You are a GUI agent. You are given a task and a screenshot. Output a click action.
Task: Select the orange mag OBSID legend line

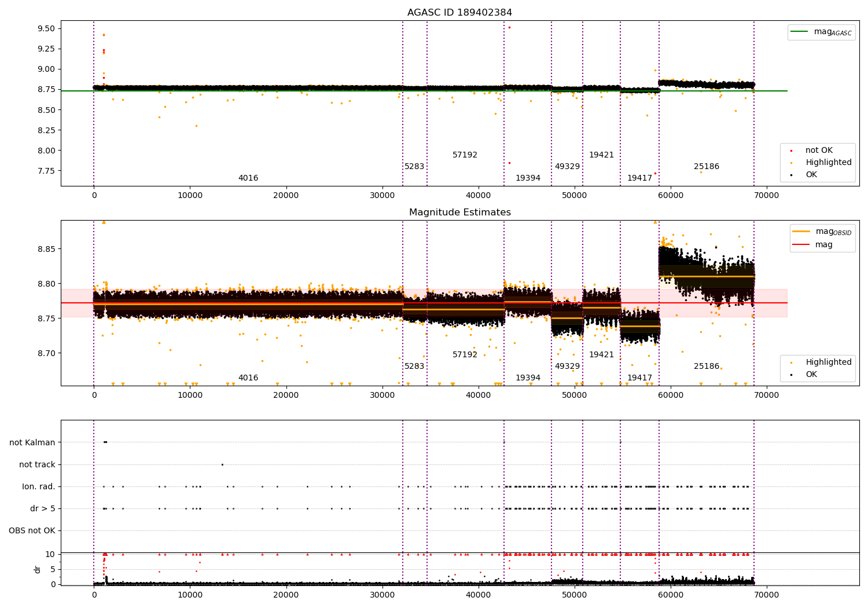pyautogui.click(x=801, y=232)
